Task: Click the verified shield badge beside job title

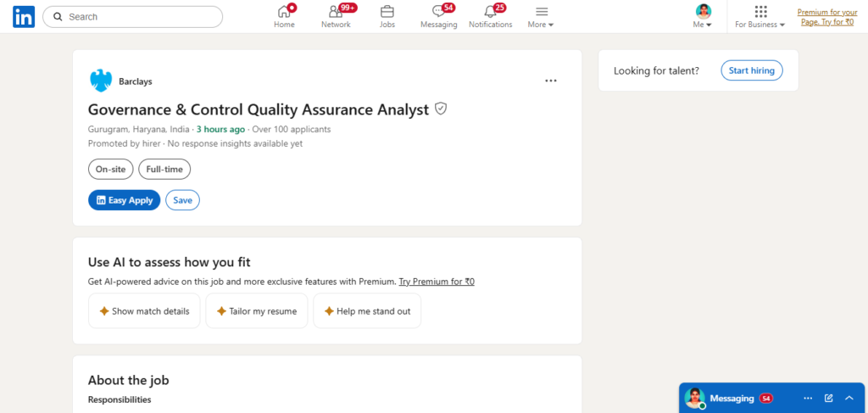Action: (x=441, y=109)
